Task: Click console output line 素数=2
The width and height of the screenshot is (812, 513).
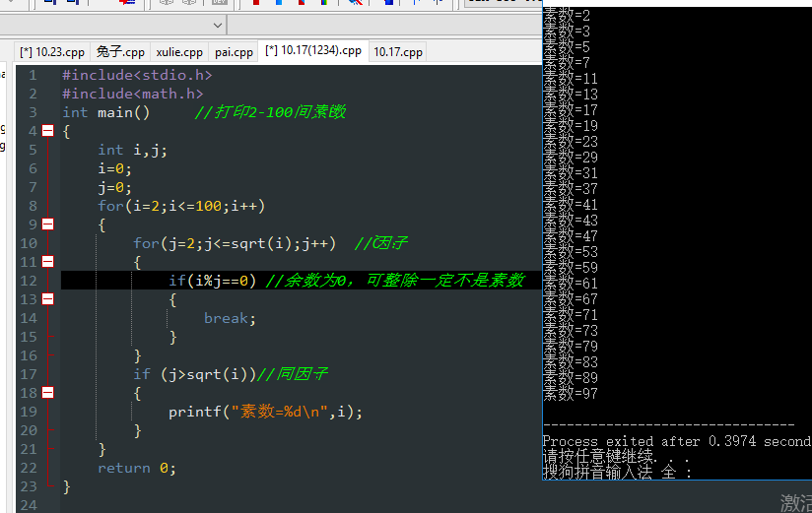Action: click(567, 16)
